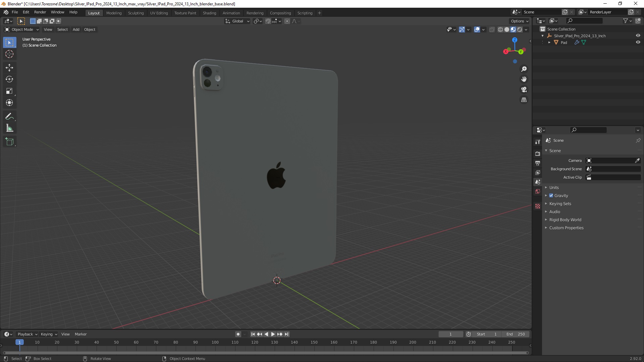Open the Playback dropdown

tap(27, 334)
